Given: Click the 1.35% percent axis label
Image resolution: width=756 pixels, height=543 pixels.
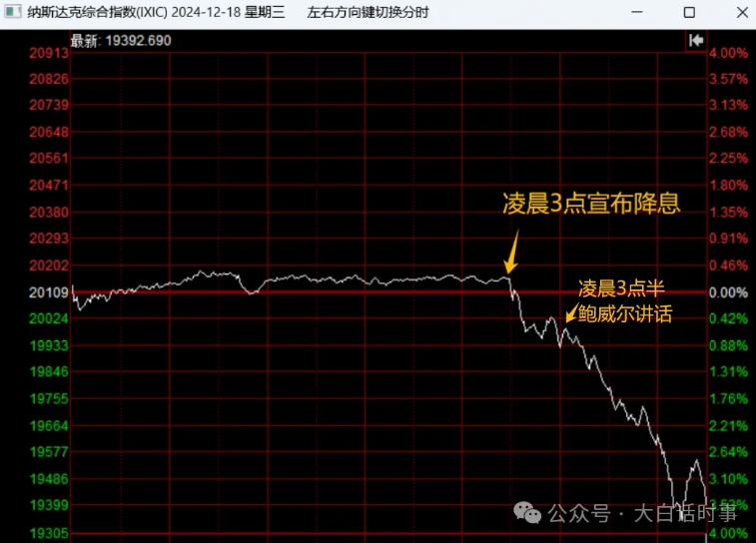Looking at the screenshot, I should (728, 212).
